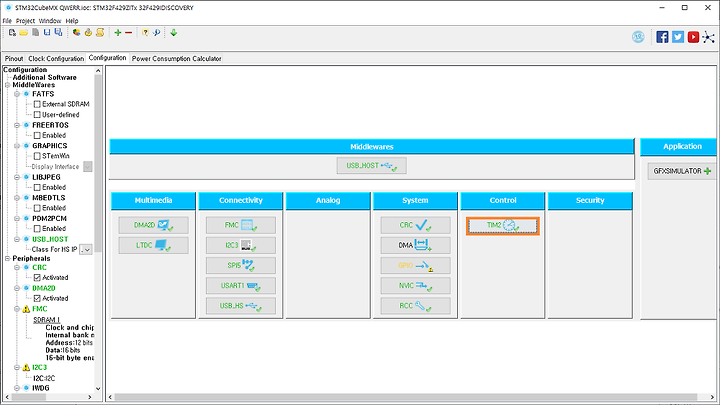Enable MBEDTLS checkbox
The width and height of the screenshot is (720, 405).
[37, 208]
